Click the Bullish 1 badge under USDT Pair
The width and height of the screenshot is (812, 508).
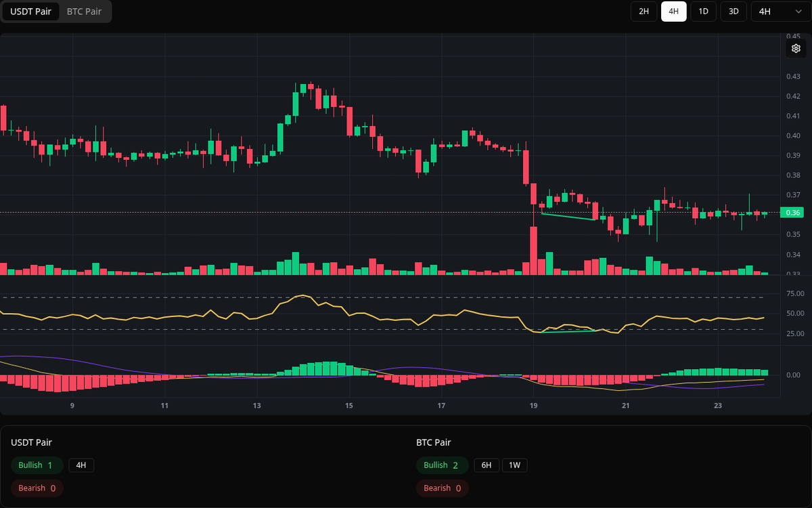pyautogui.click(x=37, y=465)
